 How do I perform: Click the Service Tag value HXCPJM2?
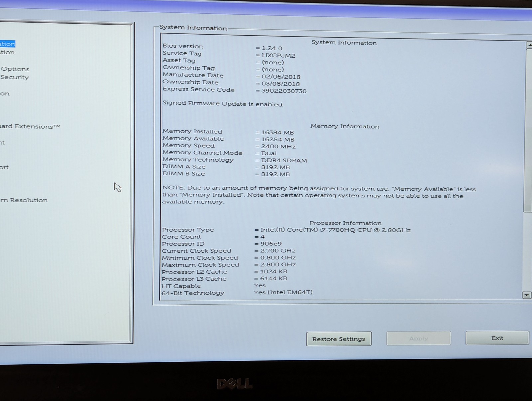click(x=278, y=55)
